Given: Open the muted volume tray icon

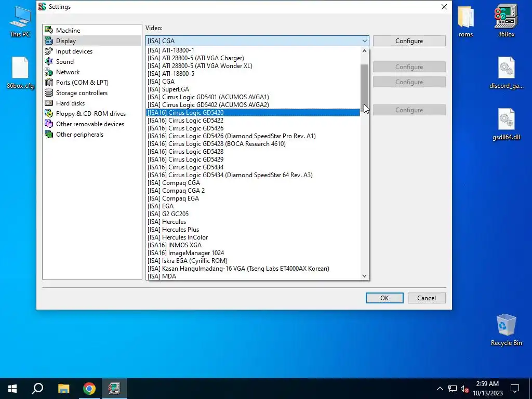Looking at the screenshot, I should coord(465,389).
